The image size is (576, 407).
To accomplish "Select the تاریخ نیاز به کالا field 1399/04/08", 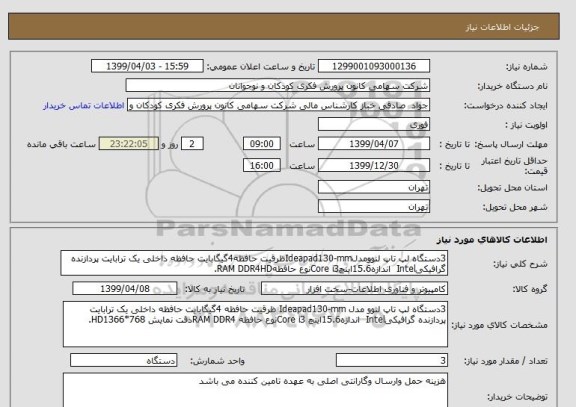I will coord(125,289).
